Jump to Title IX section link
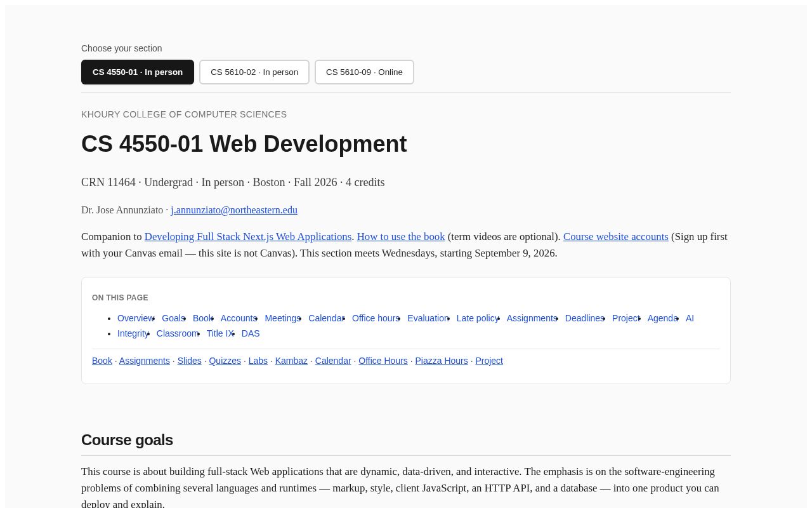The image size is (812, 508). coord(220,333)
